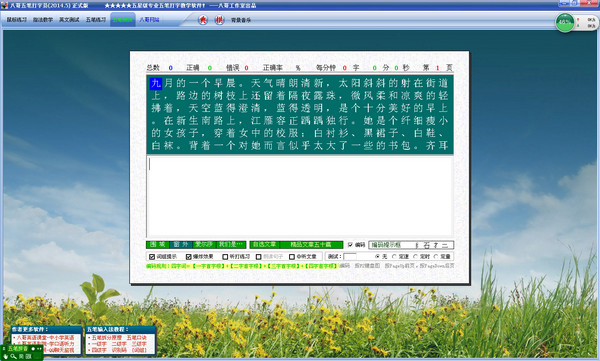Click the green round speed gauge icon
Screen dimensions: 600x361
click(564, 23)
